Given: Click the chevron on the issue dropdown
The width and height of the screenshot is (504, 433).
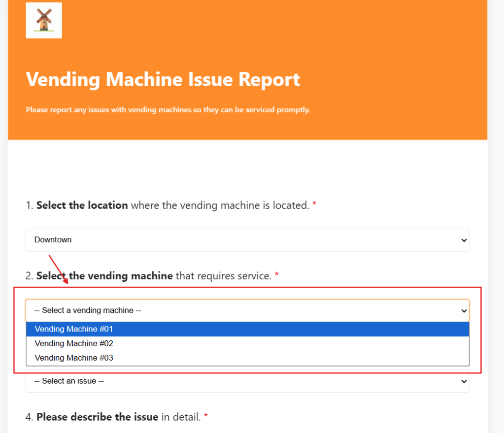Looking at the screenshot, I should [463, 381].
